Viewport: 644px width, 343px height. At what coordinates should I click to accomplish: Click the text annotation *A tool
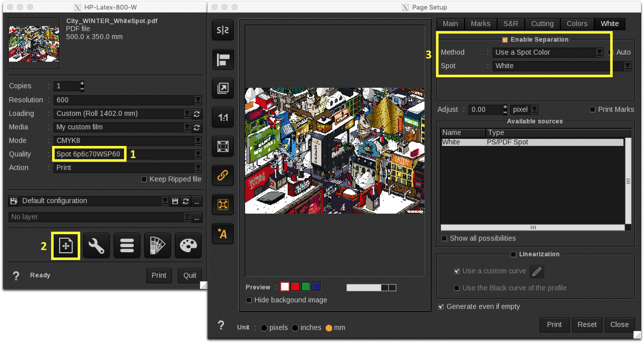223,233
